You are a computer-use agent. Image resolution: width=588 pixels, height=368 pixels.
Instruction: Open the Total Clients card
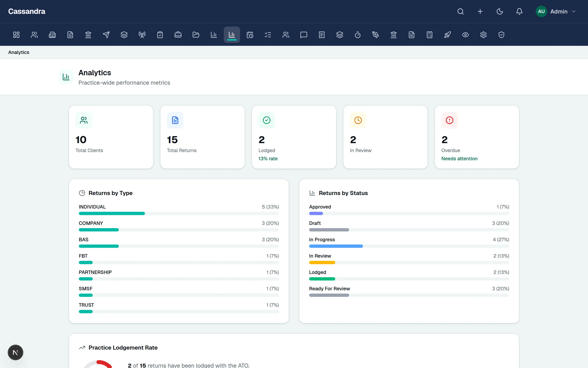[x=111, y=137]
